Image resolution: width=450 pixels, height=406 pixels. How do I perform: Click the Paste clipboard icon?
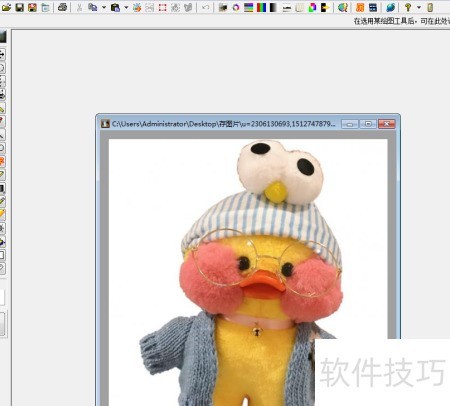coord(115,7)
